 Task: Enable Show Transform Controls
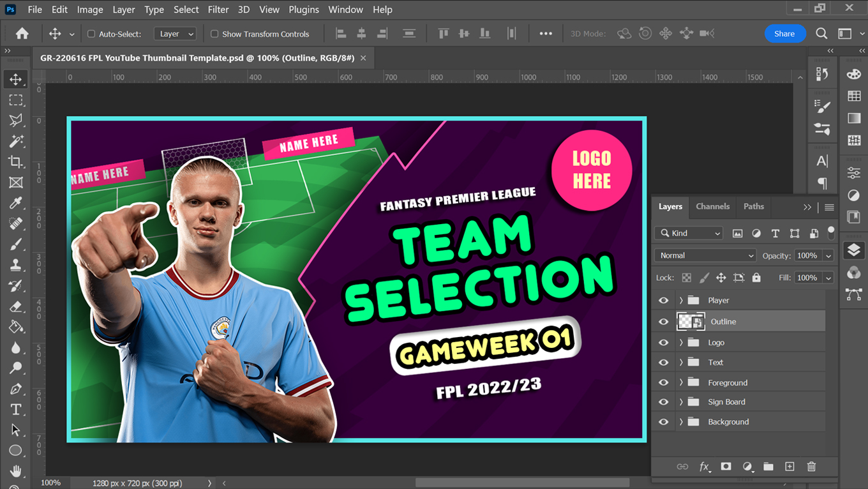point(214,33)
